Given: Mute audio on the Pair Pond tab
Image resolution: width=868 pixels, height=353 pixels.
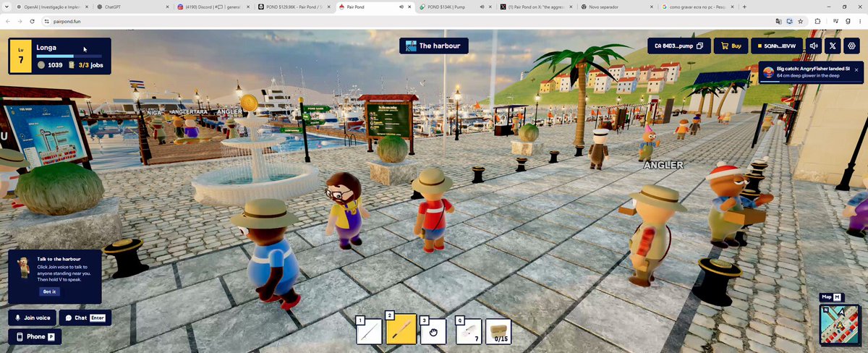Looking at the screenshot, I should 401,7.
